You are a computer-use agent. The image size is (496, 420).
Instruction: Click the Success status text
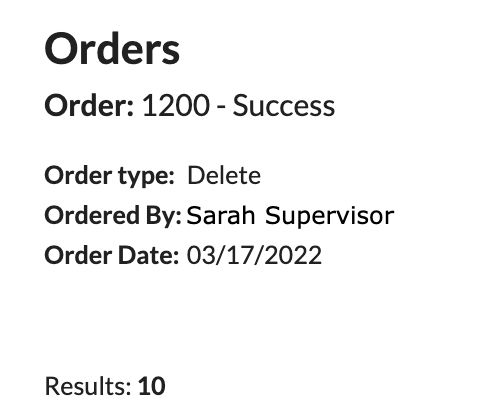(x=284, y=105)
